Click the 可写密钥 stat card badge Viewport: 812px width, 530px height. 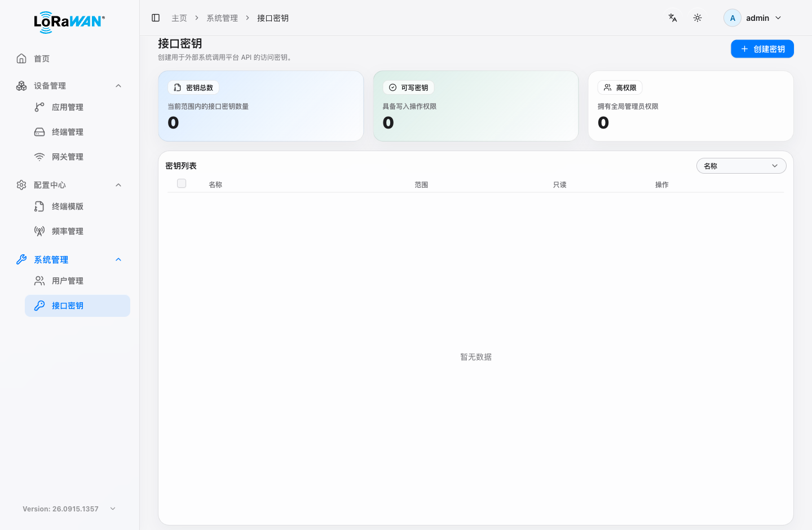click(408, 87)
